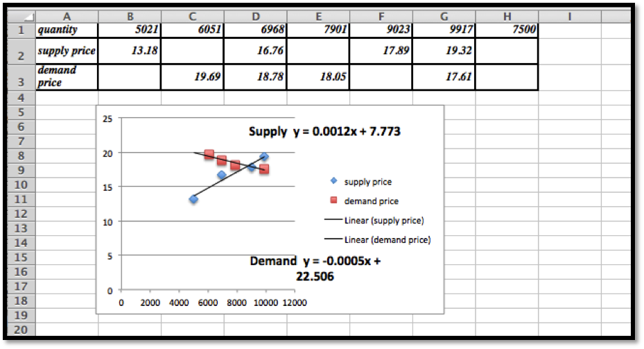Select the lowest blue supply data point
The height and width of the screenshot is (349, 644).
click(193, 199)
